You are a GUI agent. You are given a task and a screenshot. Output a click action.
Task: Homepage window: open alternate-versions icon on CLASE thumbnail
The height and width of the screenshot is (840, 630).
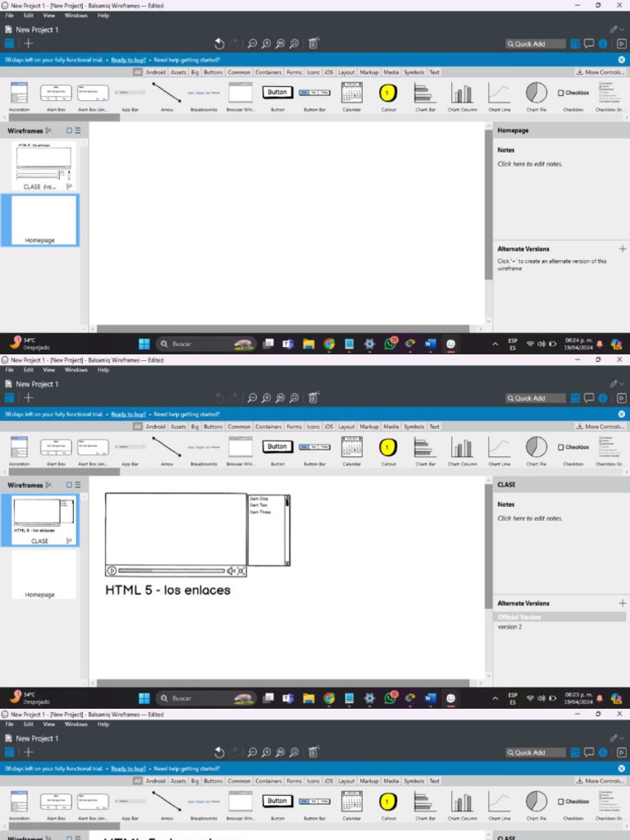click(69, 186)
